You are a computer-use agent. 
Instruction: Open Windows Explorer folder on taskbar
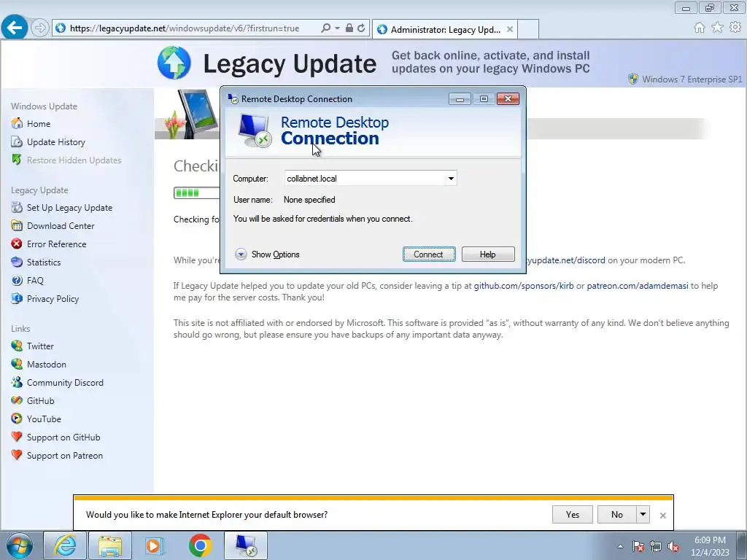(x=110, y=545)
